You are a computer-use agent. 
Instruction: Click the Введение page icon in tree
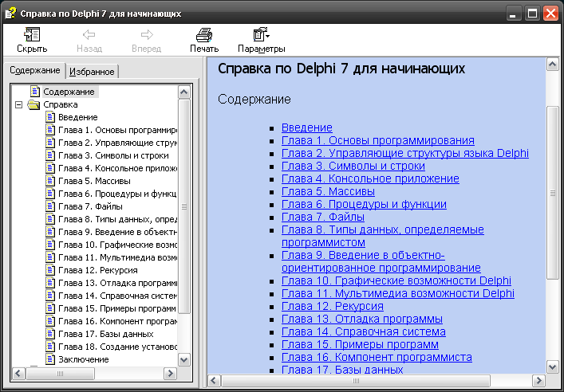coord(50,117)
